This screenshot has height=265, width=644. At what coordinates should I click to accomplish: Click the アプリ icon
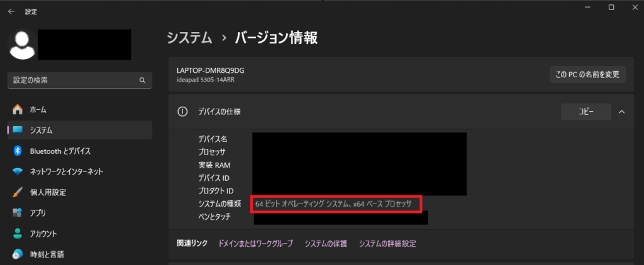pos(18,213)
